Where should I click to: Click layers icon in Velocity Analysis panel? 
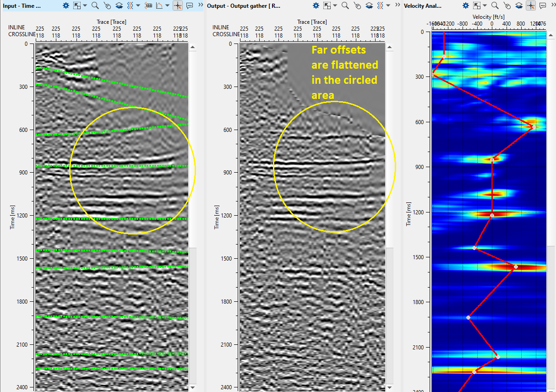pos(518,5)
